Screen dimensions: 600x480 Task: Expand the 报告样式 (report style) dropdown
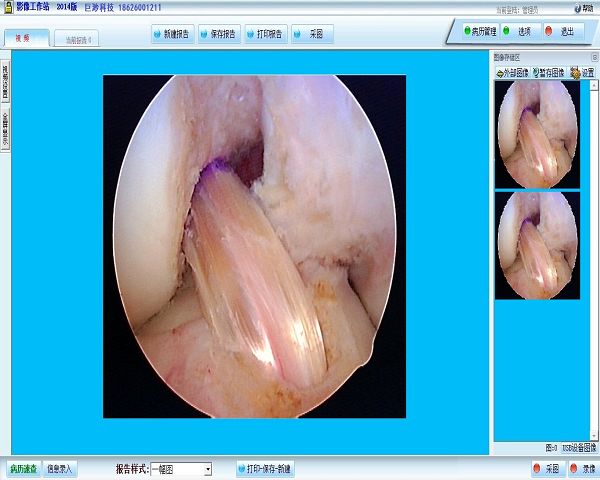207,469
